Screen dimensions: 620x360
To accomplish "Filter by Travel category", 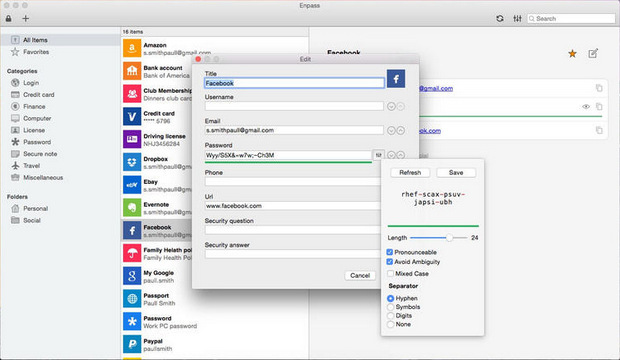I will [x=31, y=166].
